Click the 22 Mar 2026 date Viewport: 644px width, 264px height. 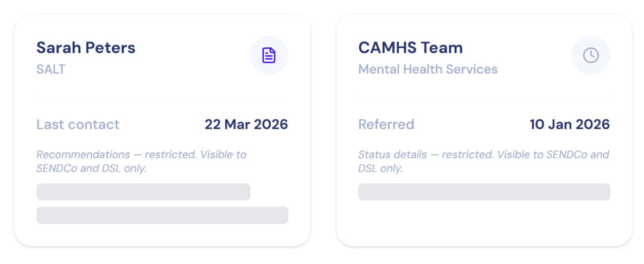pyautogui.click(x=246, y=124)
